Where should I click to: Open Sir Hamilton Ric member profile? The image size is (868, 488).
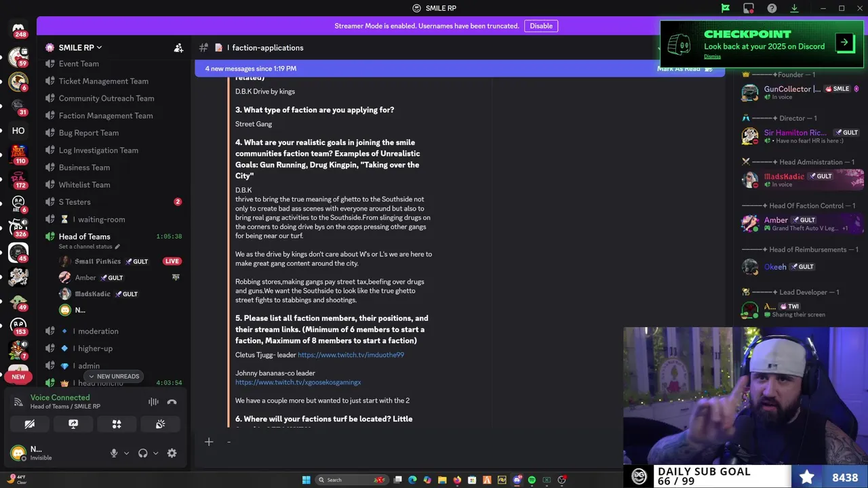[x=801, y=136]
